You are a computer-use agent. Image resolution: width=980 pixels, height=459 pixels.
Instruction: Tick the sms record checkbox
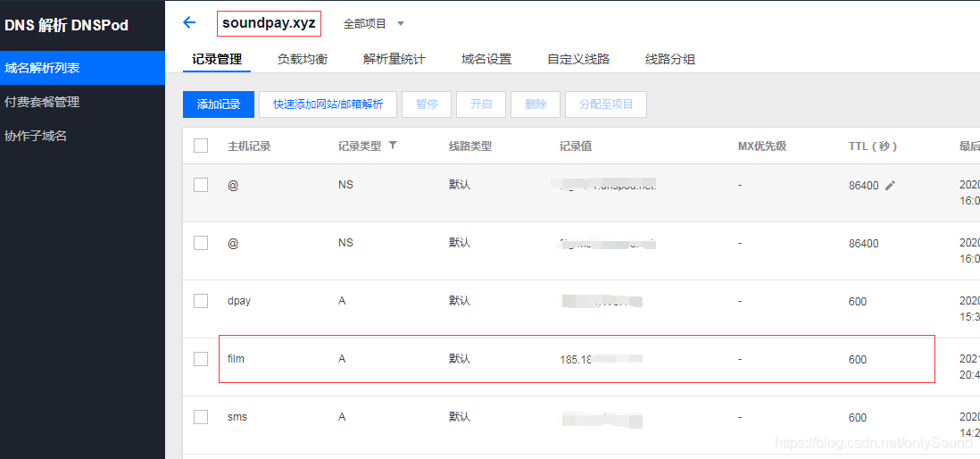click(201, 417)
